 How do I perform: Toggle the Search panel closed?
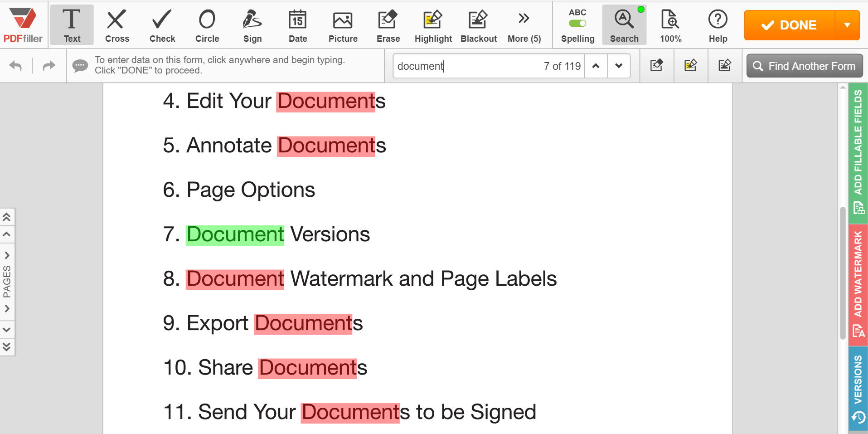[624, 25]
